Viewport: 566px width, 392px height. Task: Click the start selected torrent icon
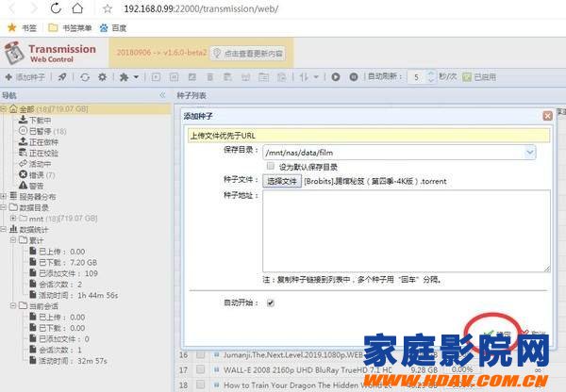click(x=156, y=77)
